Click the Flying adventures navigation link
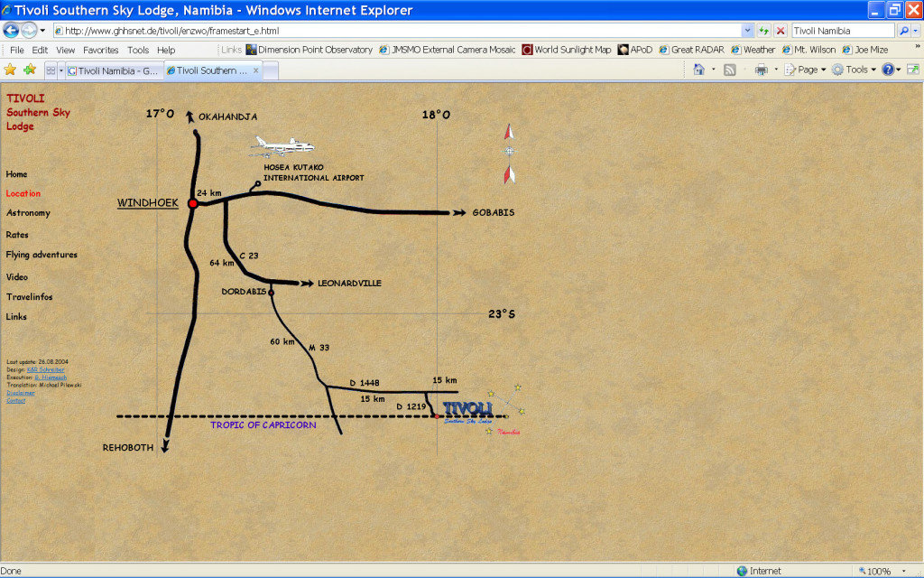 point(42,255)
